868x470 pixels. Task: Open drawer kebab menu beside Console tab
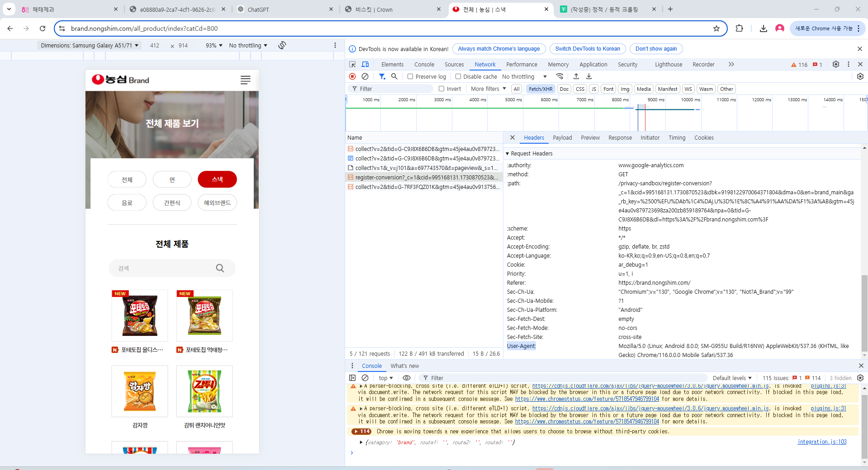tap(352, 366)
